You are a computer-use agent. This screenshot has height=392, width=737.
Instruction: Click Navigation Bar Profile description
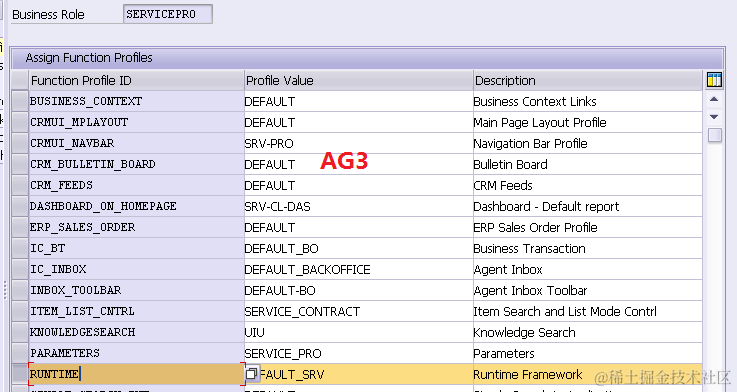[x=588, y=143]
